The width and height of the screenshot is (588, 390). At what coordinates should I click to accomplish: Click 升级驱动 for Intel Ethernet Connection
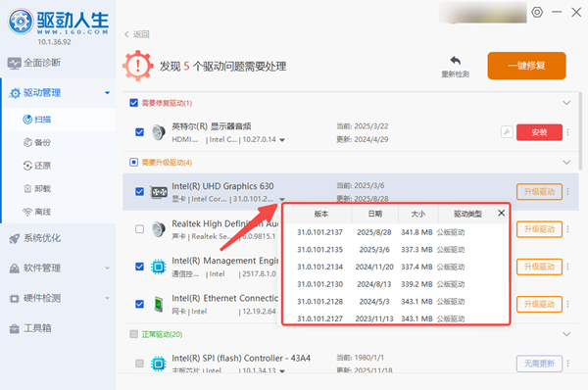click(539, 304)
